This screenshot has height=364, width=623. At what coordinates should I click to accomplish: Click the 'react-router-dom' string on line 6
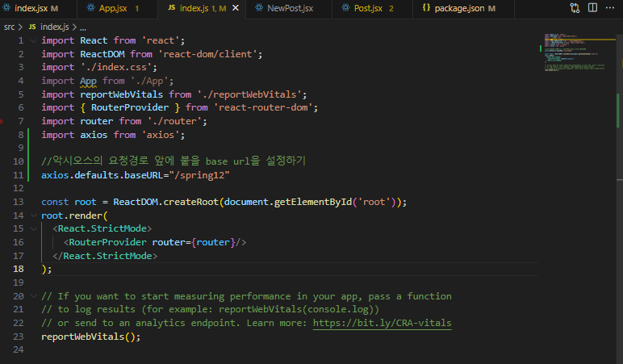tap(263, 107)
